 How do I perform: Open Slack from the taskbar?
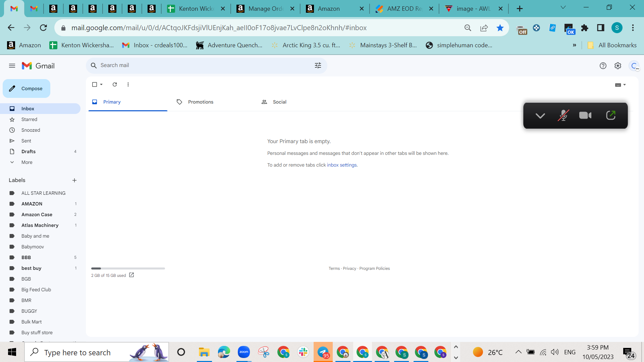303,352
